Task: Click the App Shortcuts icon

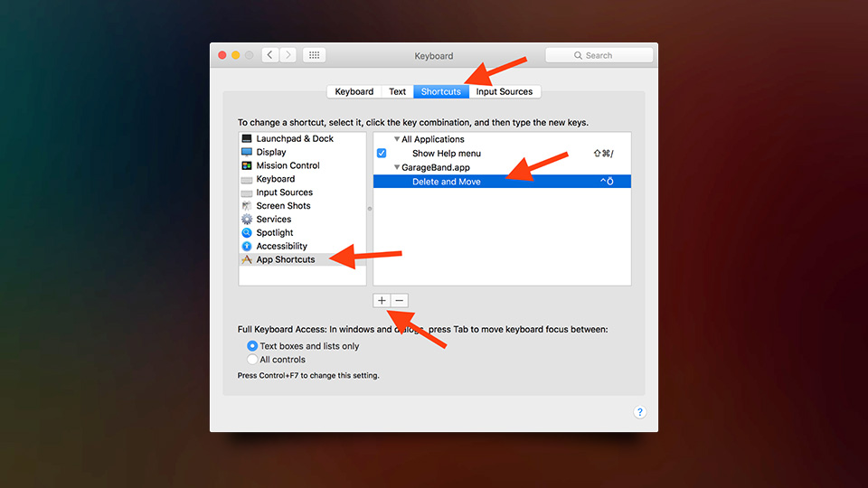Action: coord(247,259)
